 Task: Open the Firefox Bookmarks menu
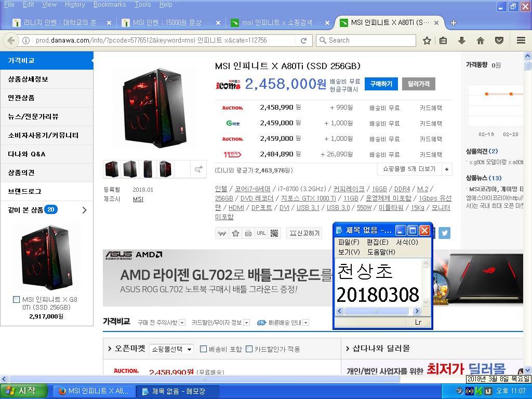click(x=110, y=5)
